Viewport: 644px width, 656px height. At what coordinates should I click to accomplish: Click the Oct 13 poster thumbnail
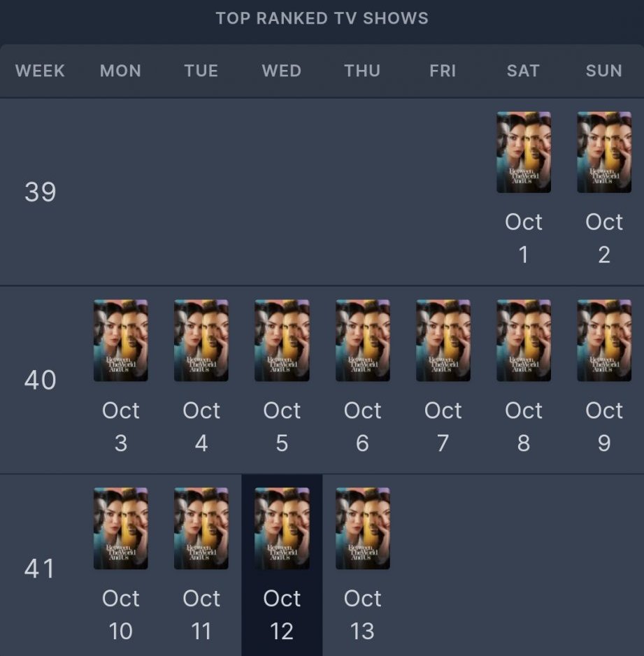point(362,528)
